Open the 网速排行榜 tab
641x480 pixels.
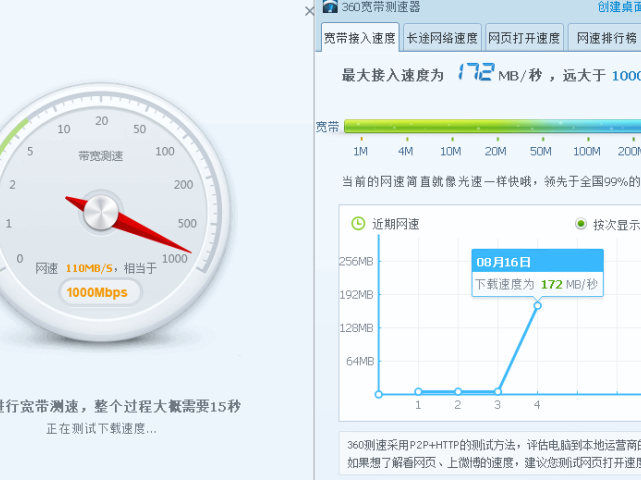pos(603,38)
